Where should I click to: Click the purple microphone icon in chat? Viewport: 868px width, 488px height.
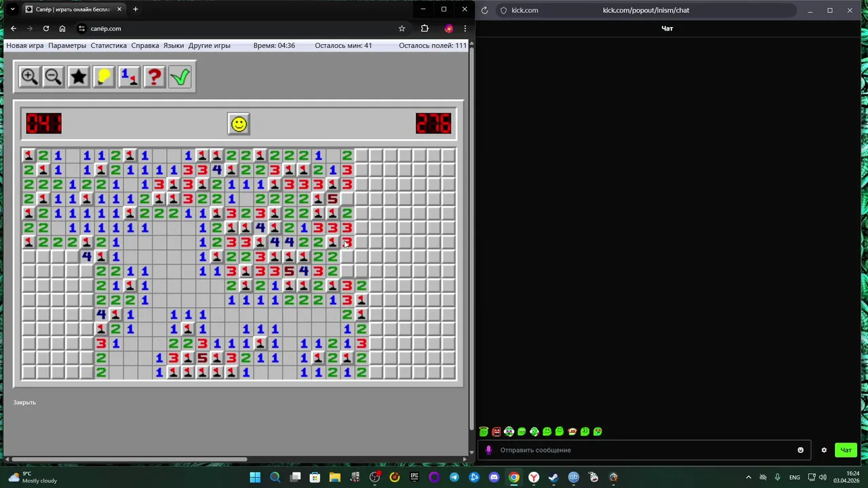(489, 450)
